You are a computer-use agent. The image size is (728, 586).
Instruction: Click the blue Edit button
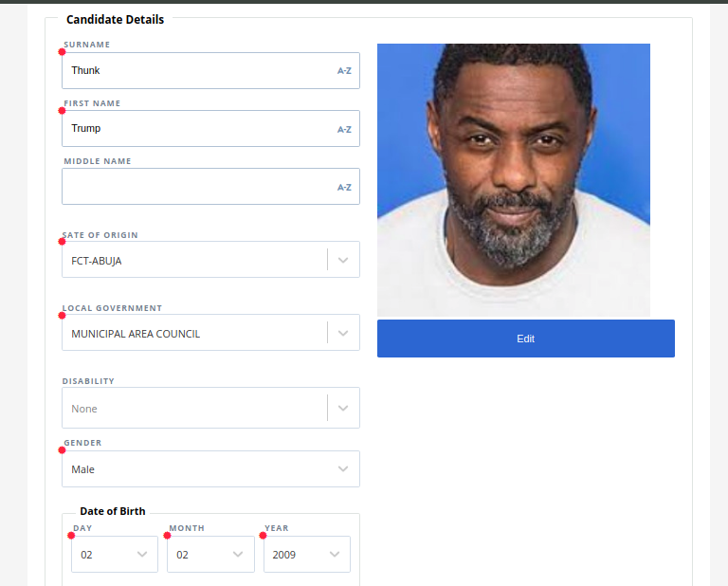(525, 339)
